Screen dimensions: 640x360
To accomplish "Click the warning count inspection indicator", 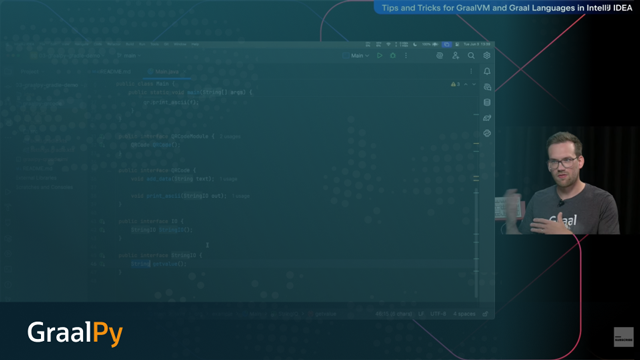I will [x=455, y=84].
